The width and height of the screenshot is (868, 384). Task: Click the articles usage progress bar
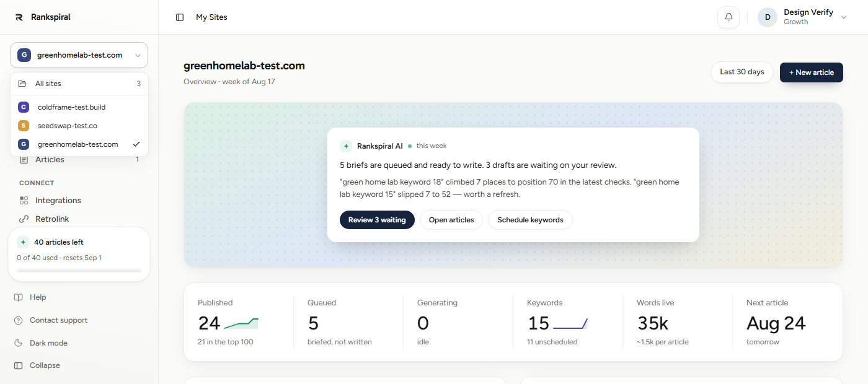tap(79, 271)
